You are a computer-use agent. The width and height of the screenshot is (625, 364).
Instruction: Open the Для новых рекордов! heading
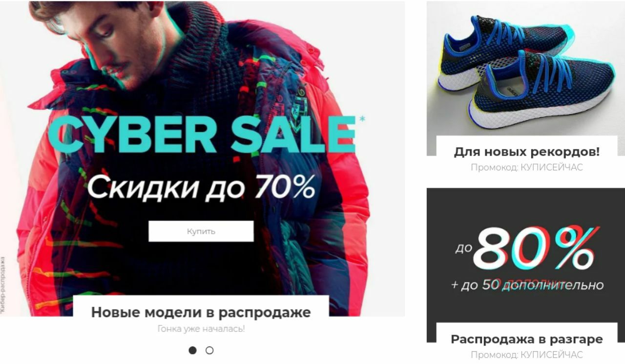tap(526, 152)
